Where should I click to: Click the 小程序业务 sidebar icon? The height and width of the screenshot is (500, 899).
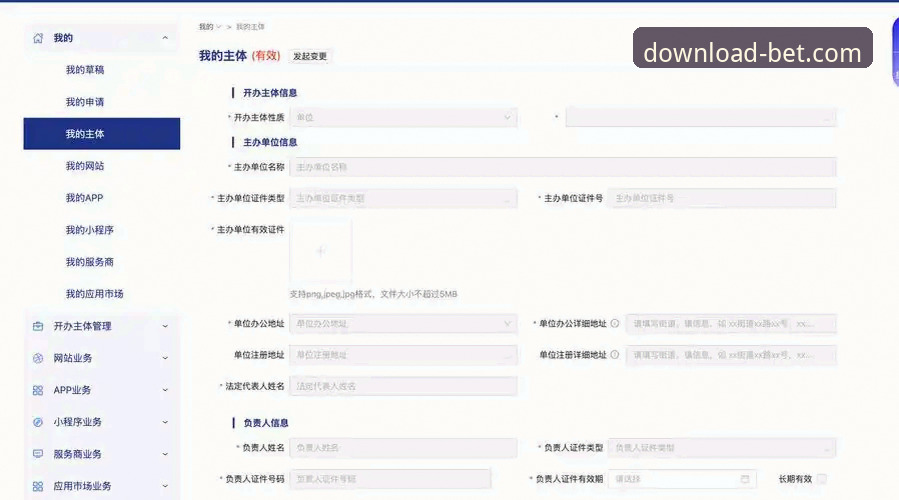(x=38, y=422)
